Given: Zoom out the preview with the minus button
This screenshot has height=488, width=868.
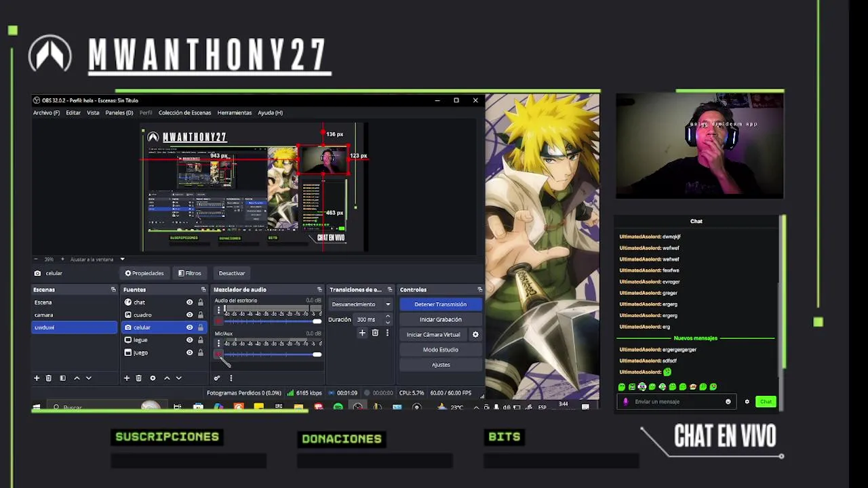Looking at the screenshot, I should click(36, 259).
